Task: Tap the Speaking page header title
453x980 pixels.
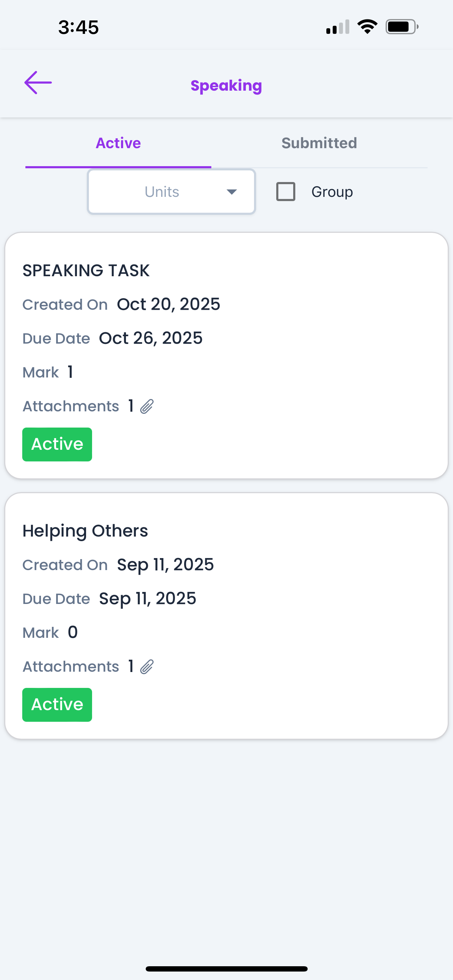Action: pos(226,86)
